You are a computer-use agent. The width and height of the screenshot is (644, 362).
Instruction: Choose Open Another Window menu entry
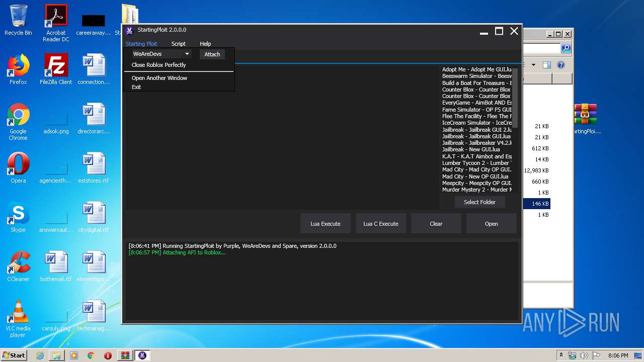tap(159, 78)
